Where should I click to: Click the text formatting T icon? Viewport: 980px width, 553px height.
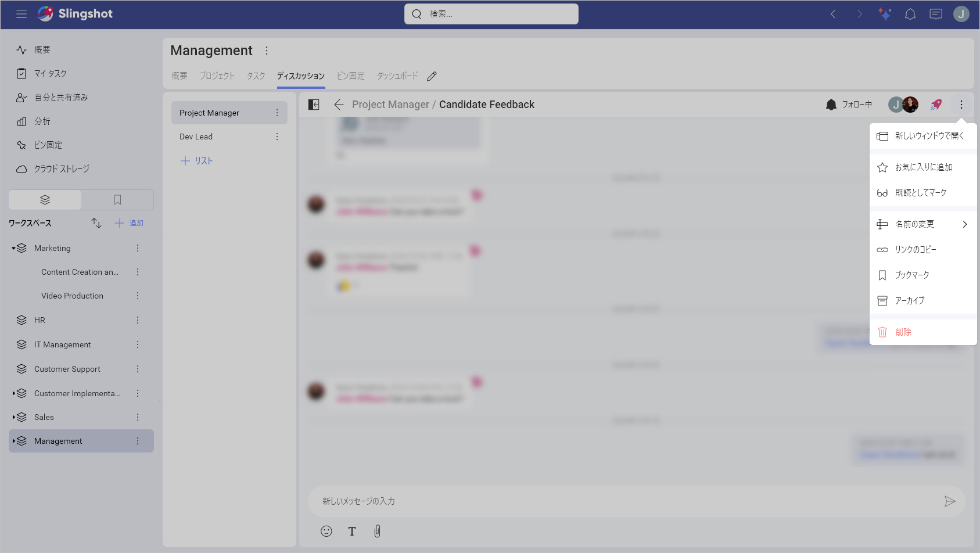click(352, 531)
